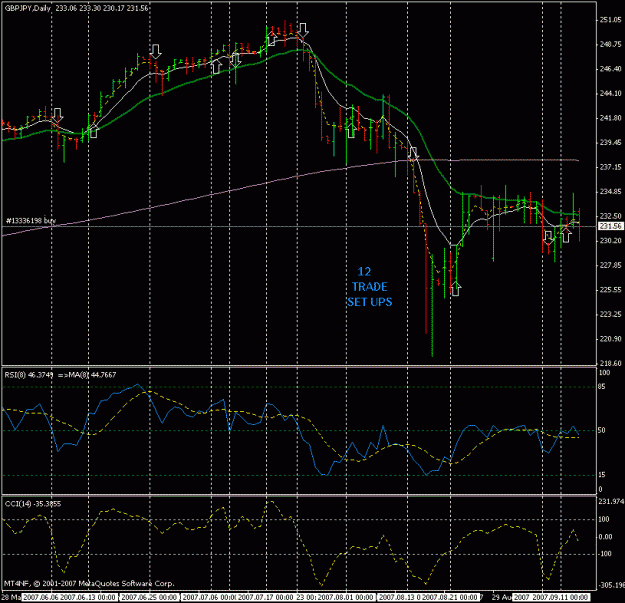Viewport: 625px width, 603px height.
Task: Select the 12 TRADE SET UPS text label
Action: [369, 287]
